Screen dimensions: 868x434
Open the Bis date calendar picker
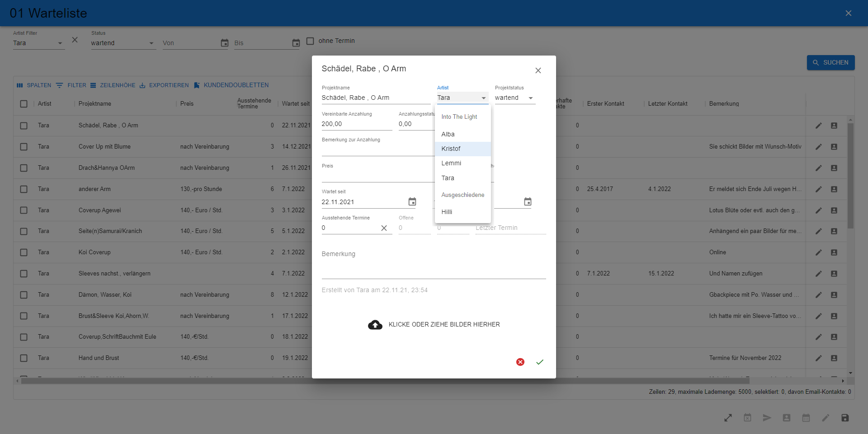click(296, 43)
